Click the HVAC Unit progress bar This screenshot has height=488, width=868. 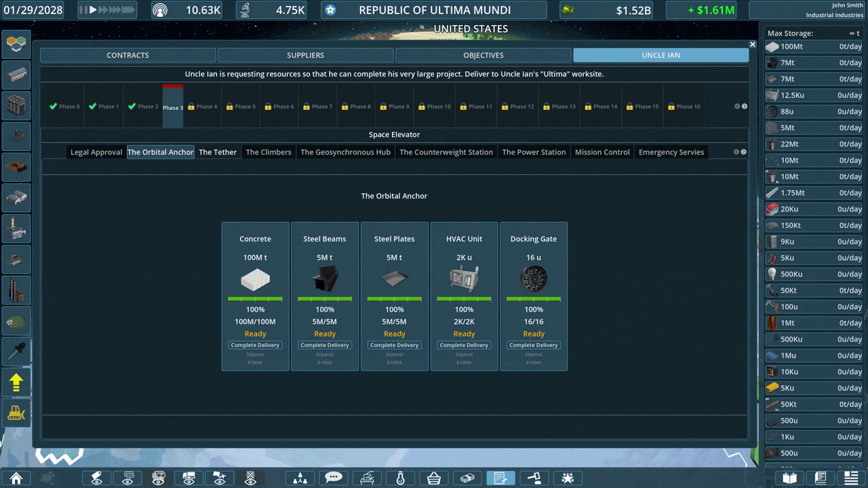pos(464,298)
